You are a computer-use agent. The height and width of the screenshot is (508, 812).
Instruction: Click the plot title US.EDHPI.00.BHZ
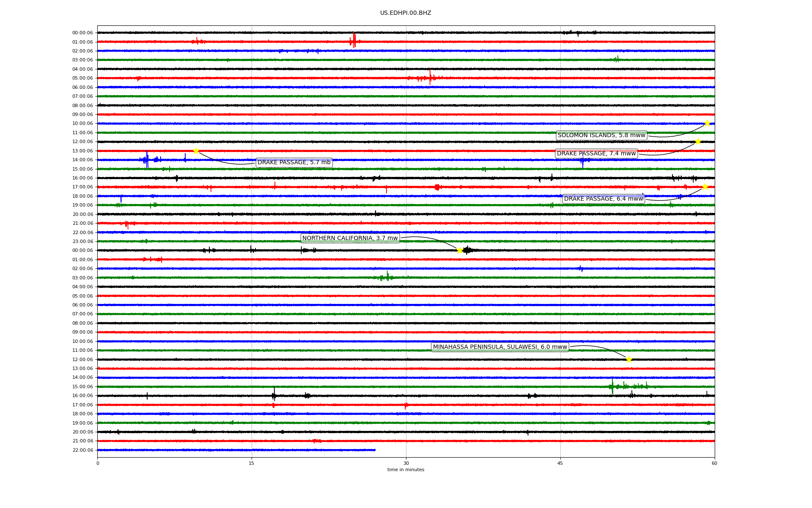[x=406, y=13]
